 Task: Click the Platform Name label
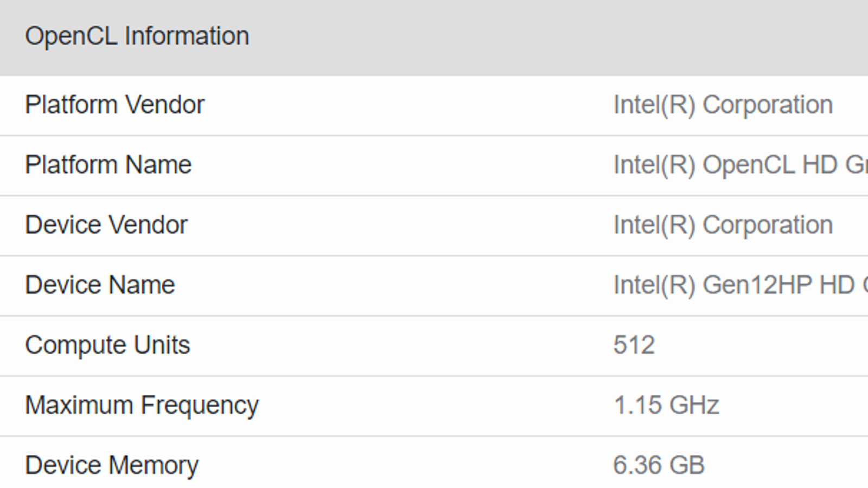coord(108,165)
